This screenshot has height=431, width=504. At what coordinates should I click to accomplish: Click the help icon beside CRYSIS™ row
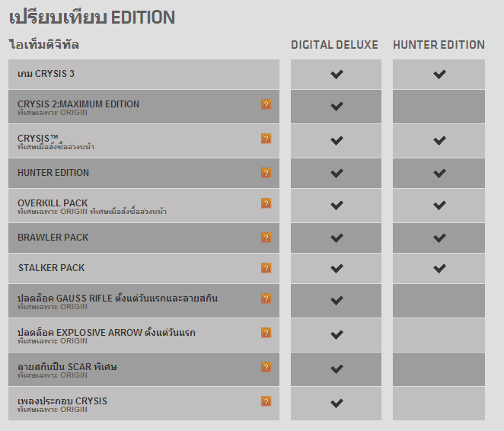click(266, 139)
